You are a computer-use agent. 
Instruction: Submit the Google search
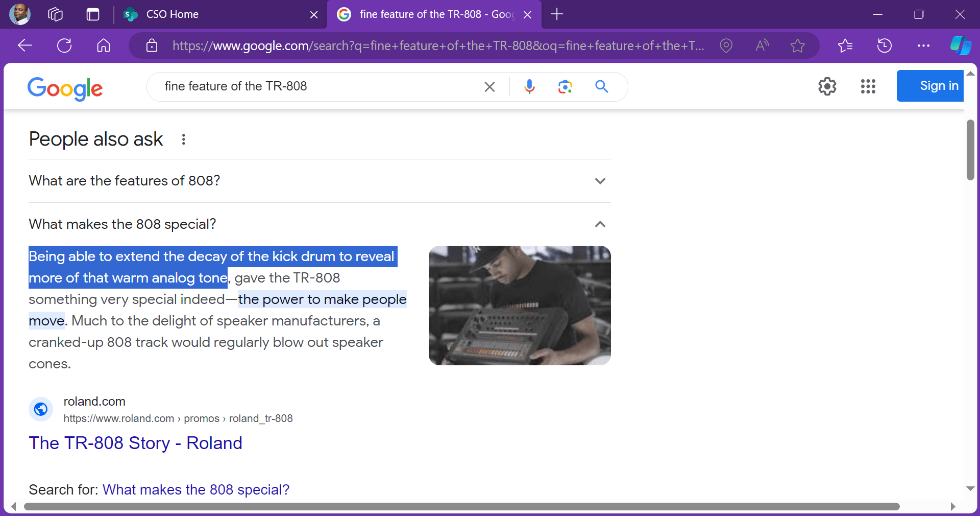click(x=602, y=86)
